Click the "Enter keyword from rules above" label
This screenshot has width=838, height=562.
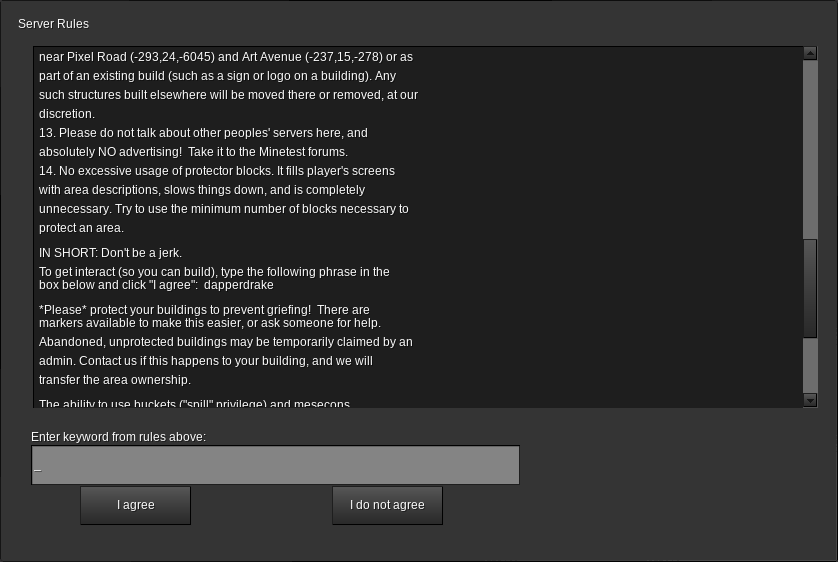click(x=118, y=437)
